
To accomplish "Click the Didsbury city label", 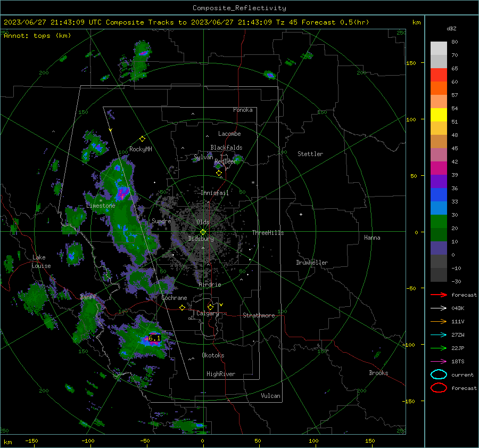I will [201, 239].
